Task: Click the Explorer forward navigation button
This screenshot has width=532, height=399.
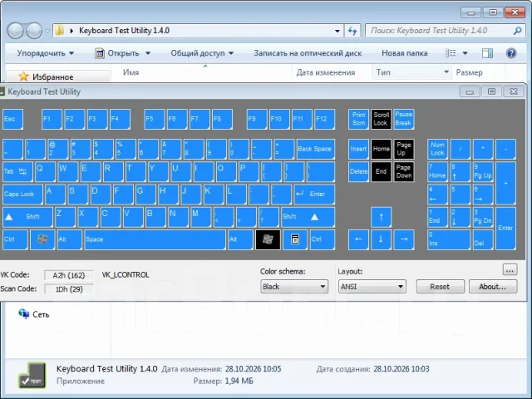Action: point(34,31)
